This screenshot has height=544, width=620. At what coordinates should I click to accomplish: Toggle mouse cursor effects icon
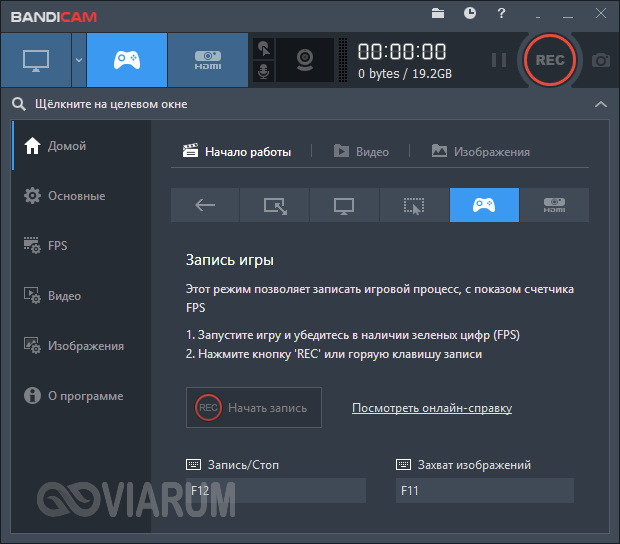click(264, 49)
